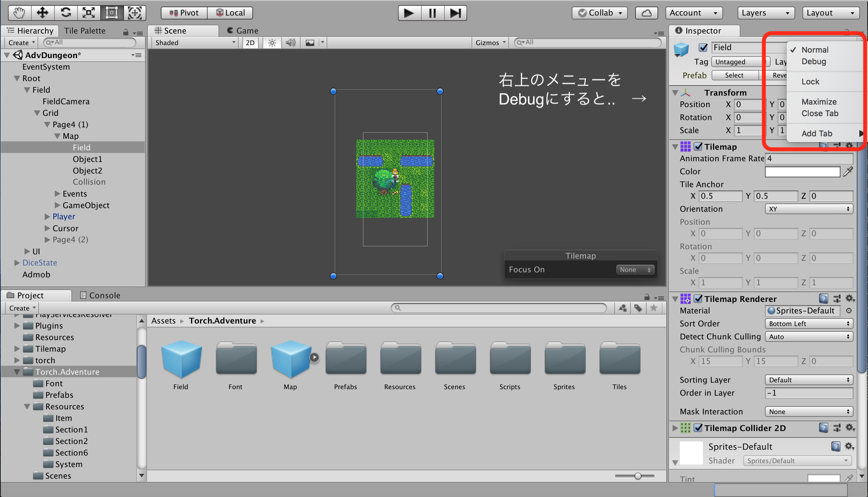Disable the Tilemap Collider 2D checkbox
Viewport: 868px width, 497px height.
698,428
